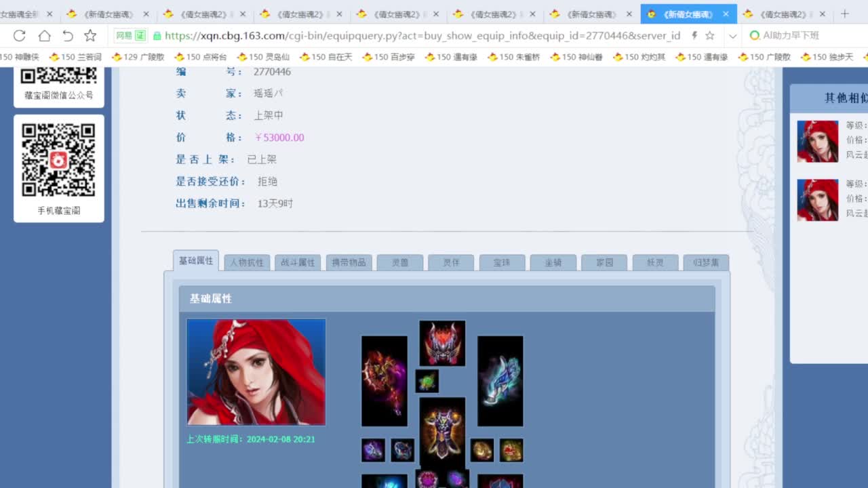Viewport: 868px width, 488px height.
Task: Switch to the 基础属性 tab
Action: pyautogui.click(x=196, y=261)
